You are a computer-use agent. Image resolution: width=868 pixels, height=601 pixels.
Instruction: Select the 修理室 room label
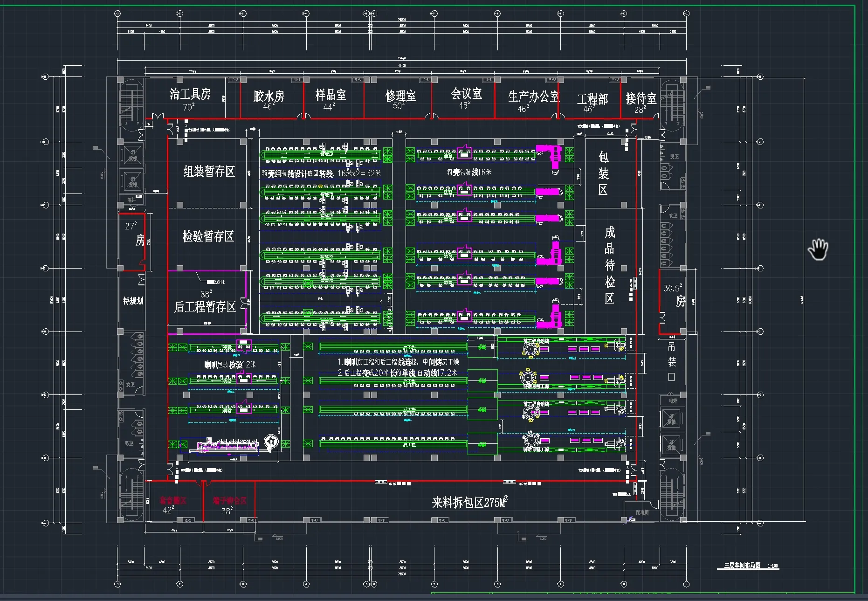pos(400,96)
